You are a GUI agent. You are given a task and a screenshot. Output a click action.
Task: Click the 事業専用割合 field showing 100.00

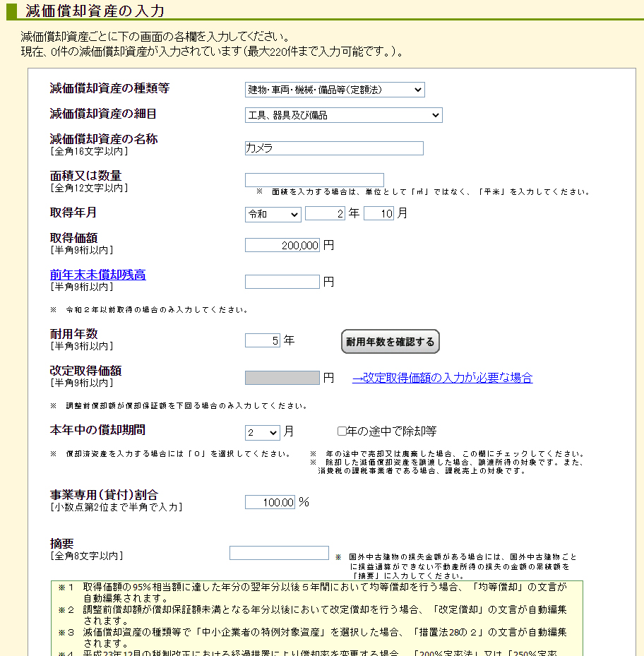270,501
